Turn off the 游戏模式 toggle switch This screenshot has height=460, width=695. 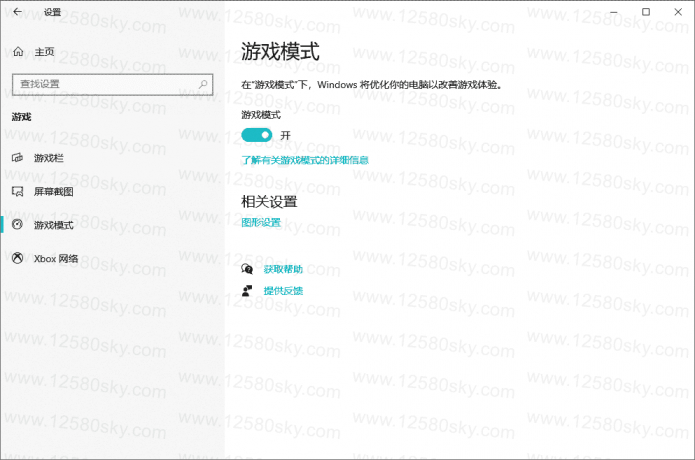point(257,135)
